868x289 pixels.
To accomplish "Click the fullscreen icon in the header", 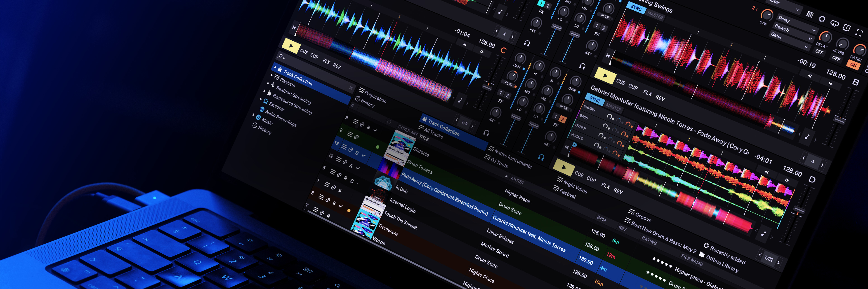I will (x=859, y=33).
